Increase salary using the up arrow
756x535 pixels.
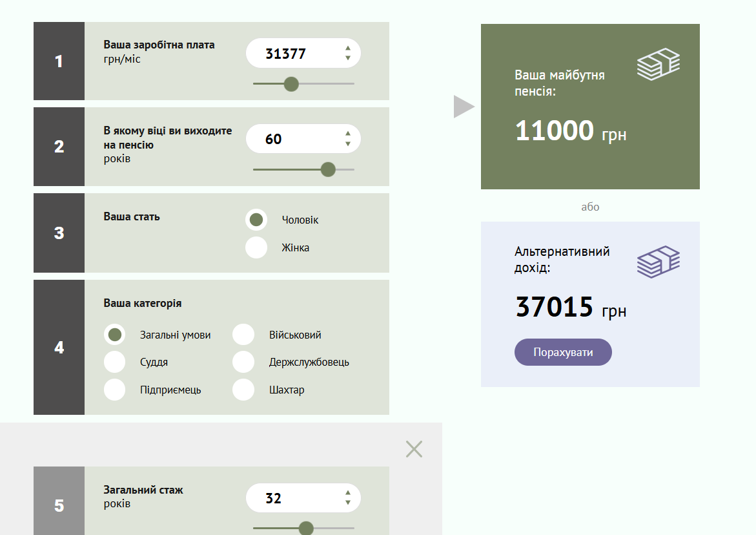click(348, 48)
